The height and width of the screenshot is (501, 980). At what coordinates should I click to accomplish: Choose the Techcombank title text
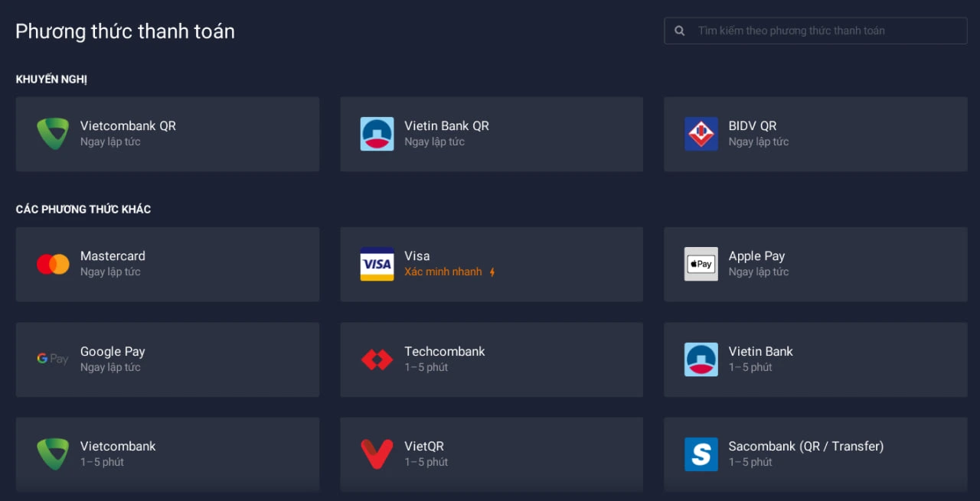[445, 352]
